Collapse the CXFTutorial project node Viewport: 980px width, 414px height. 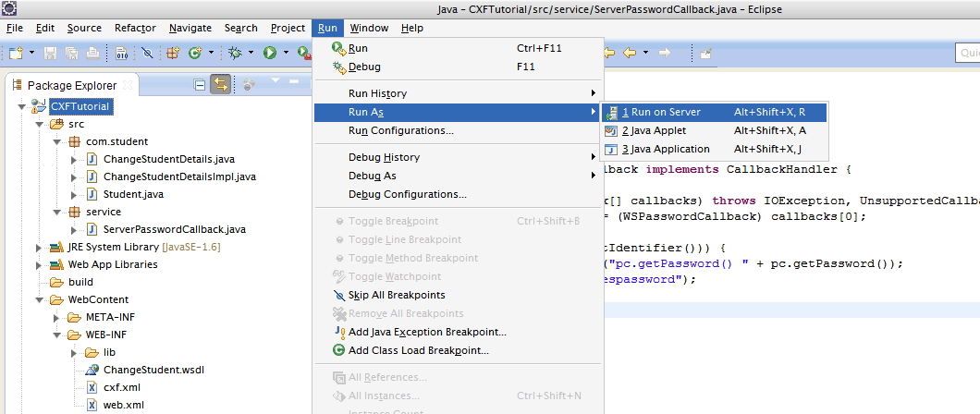coord(21,106)
